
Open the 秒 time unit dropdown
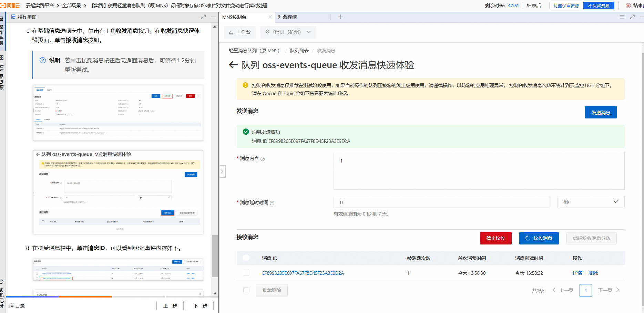591,202
